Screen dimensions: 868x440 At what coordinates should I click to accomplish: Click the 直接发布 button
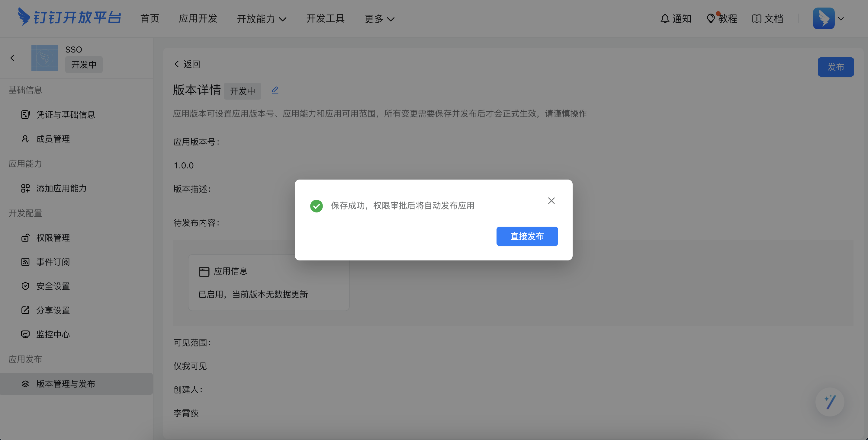point(527,236)
